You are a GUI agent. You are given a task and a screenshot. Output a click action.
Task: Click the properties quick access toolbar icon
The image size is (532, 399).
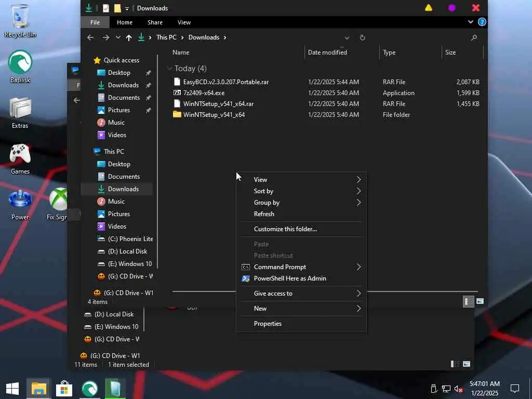tap(106, 8)
